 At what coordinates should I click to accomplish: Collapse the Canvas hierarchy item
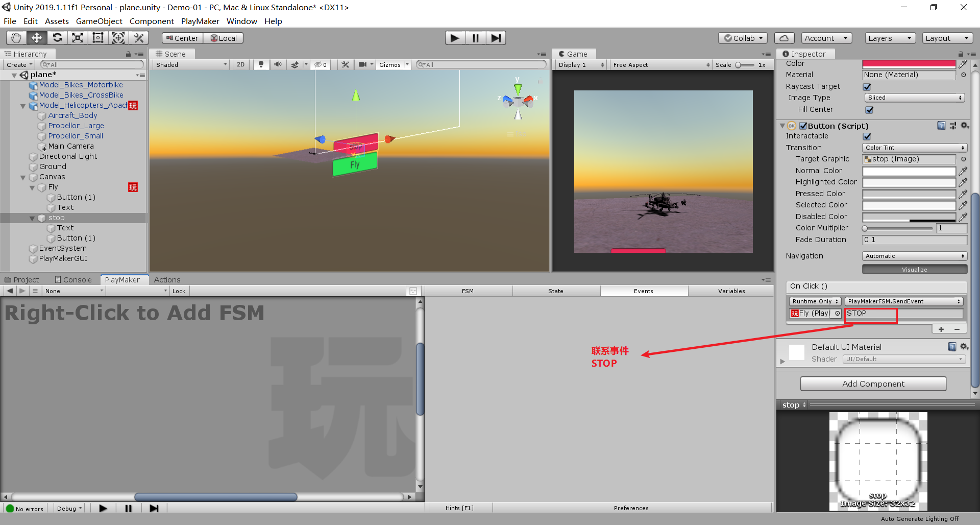coord(22,177)
